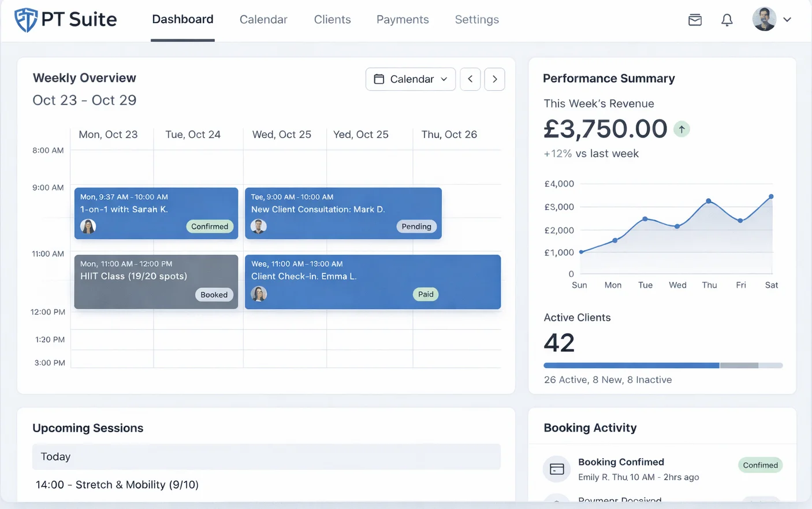
Task: Click the Pending badge on Mark's consultation
Action: pos(416,226)
